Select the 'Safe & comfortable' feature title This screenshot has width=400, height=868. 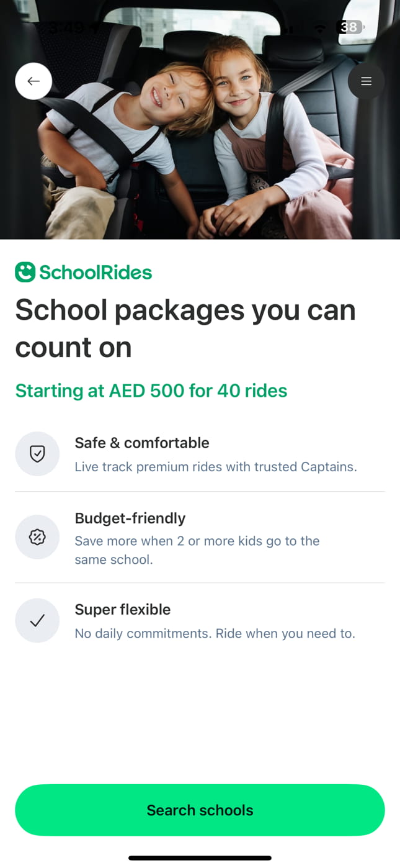142,443
